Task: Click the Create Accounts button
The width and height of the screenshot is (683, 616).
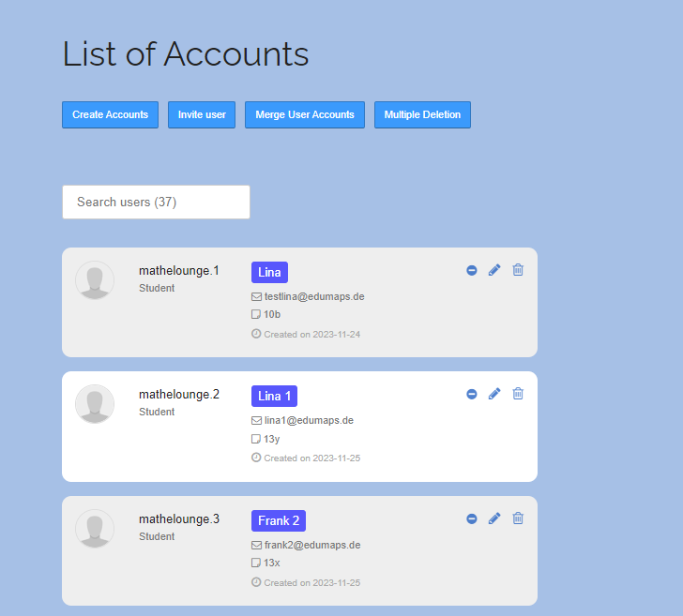Action: [x=110, y=114]
